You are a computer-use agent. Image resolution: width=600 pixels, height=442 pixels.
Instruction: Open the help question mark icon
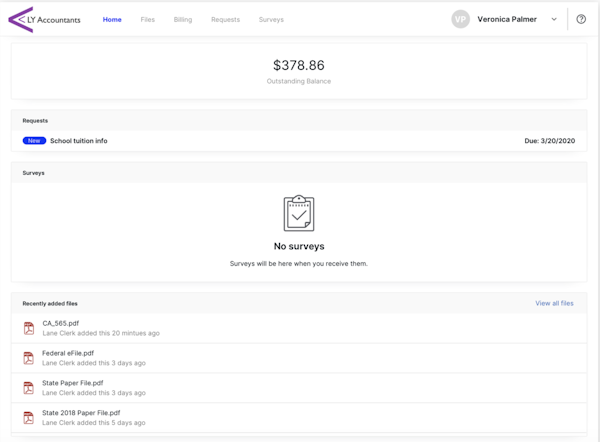581,19
